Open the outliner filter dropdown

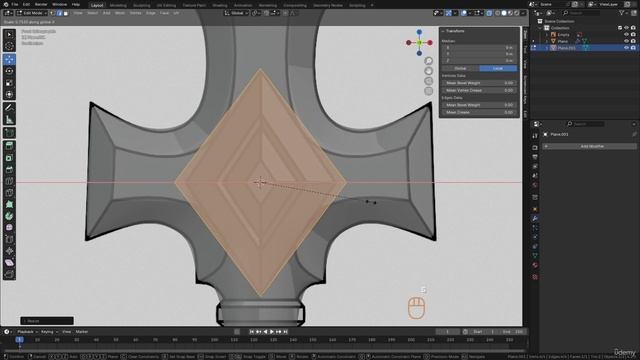tap(624, 13)
